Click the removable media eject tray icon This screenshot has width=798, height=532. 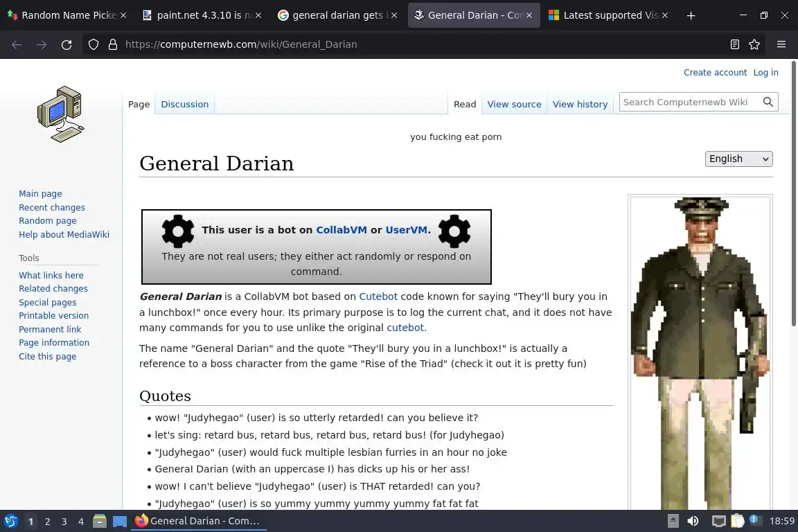tap(673, 521)
